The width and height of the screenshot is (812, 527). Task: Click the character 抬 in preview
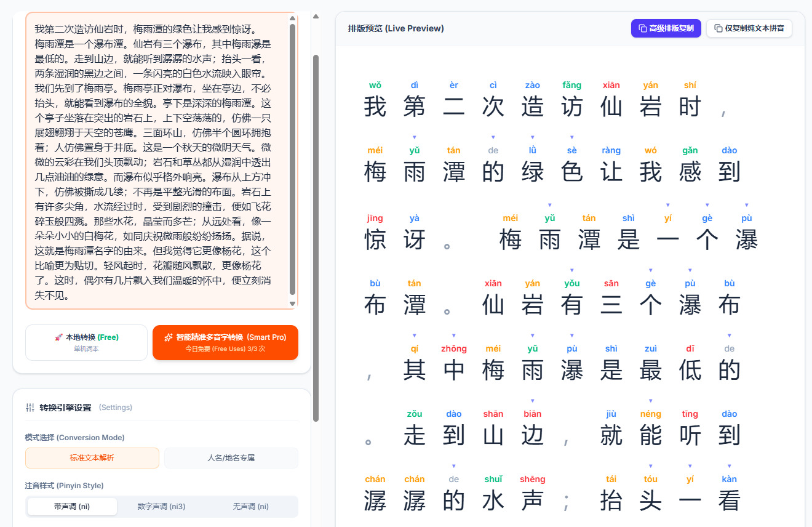tap(611, 501)
